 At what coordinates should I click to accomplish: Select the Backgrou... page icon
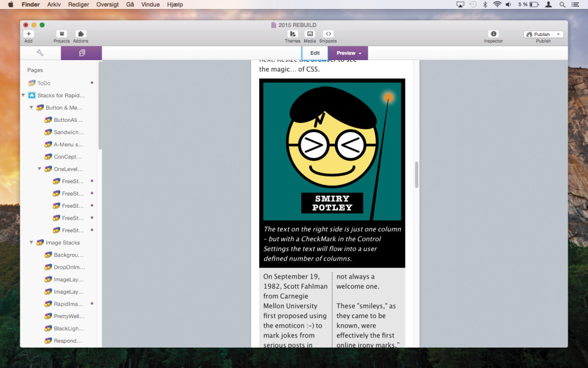pyautogui.click(x=48, y=255)
